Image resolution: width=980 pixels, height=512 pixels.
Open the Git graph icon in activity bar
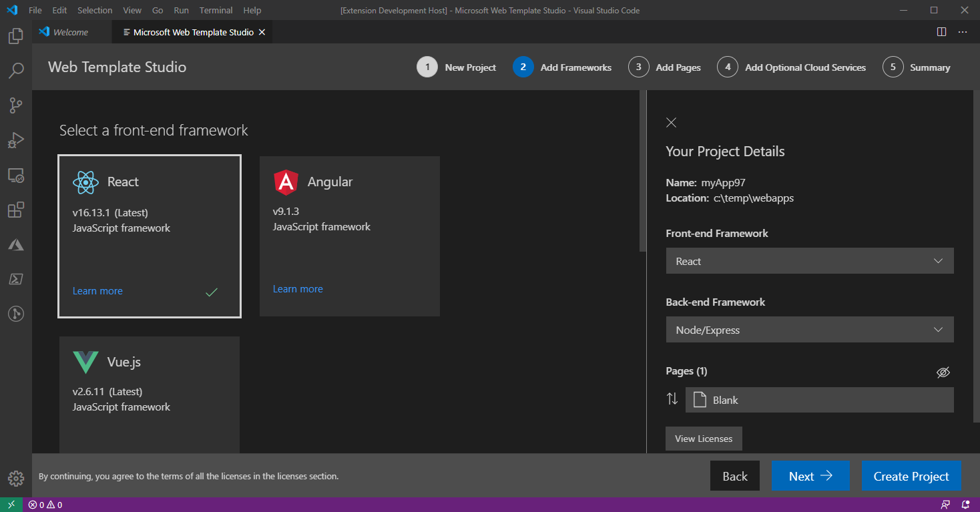click(x=16, y=314)
